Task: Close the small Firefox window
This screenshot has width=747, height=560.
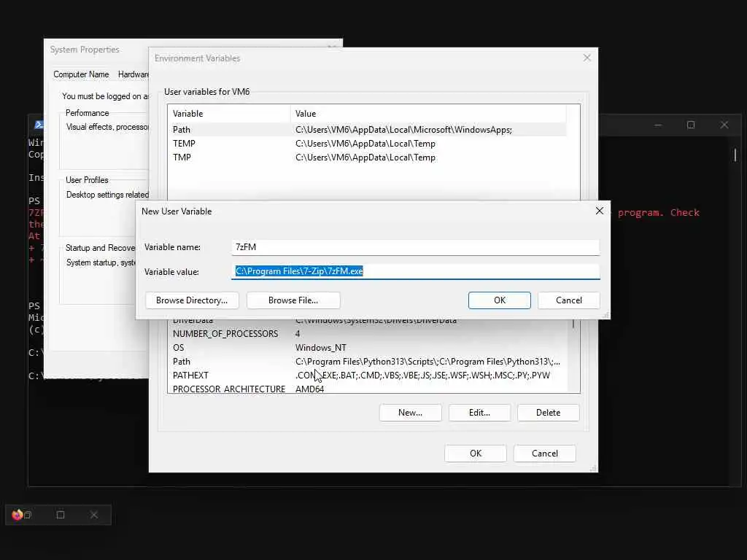Action: coord(94,515)
